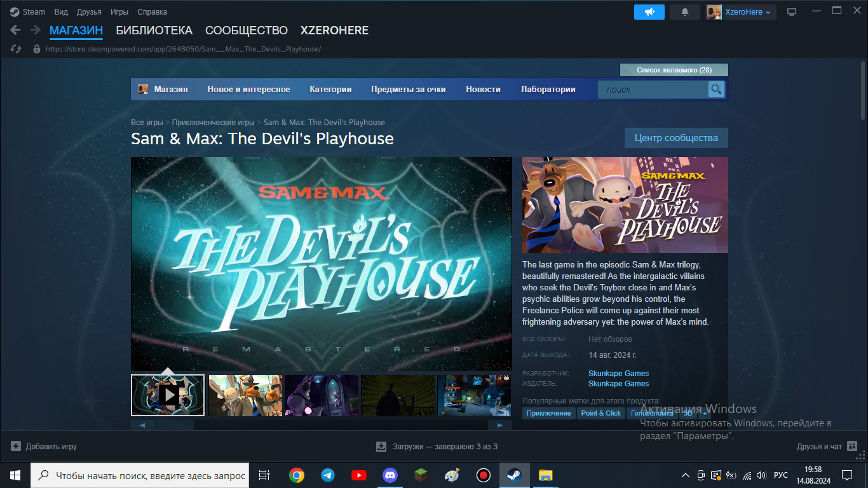Image resolution: width=868 pixels, height=488 pixels.
Task: Reload the store page
Action: [x=17, y=49]
